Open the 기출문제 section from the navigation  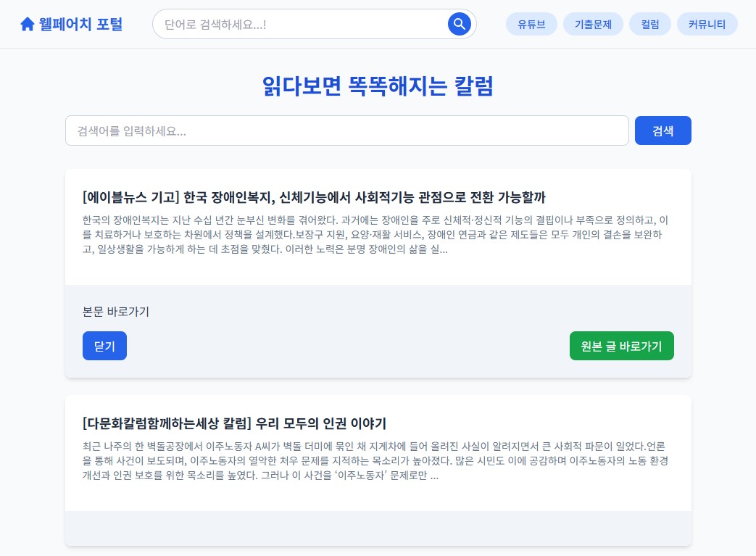(x=593, y=24)
